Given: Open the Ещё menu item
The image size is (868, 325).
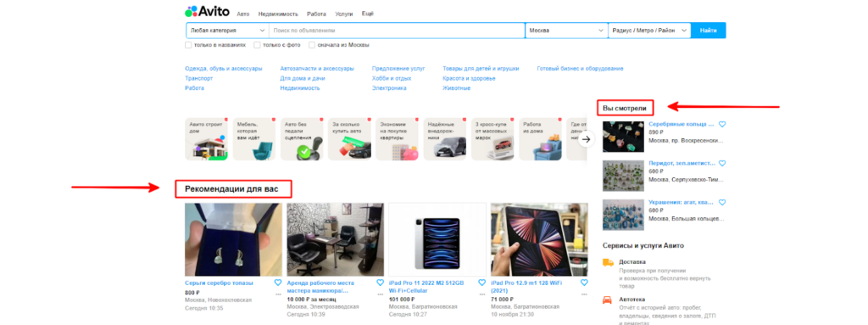Looking at the screenshot, I should coord(368,14).
